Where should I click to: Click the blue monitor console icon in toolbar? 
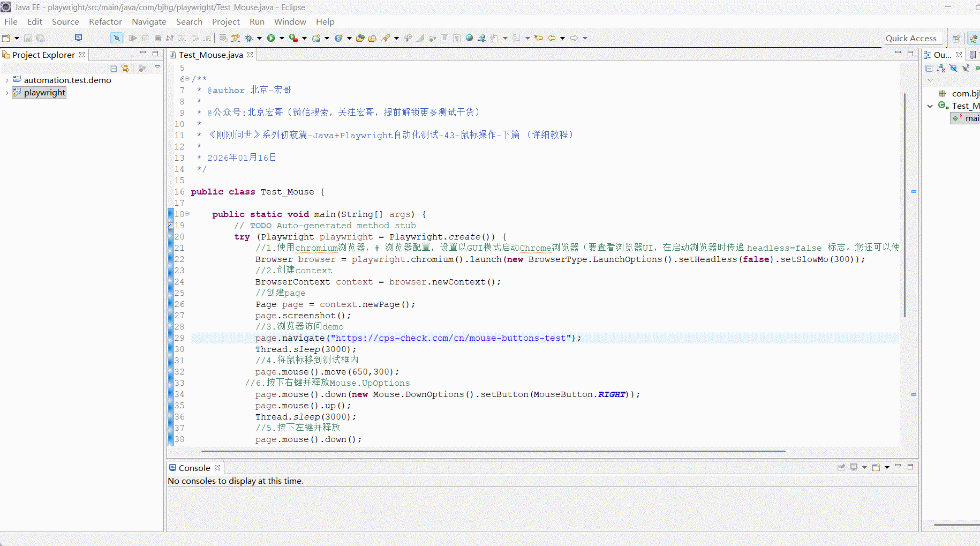78,38
